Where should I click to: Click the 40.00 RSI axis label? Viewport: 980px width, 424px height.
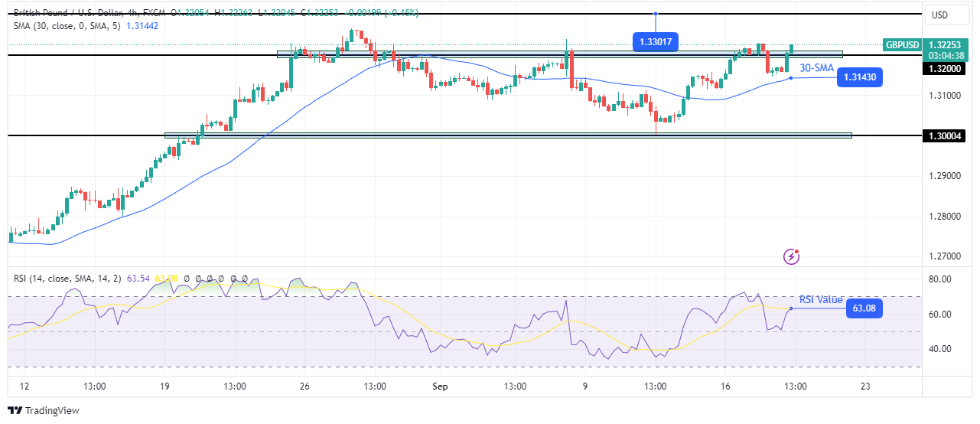point(939,349)
